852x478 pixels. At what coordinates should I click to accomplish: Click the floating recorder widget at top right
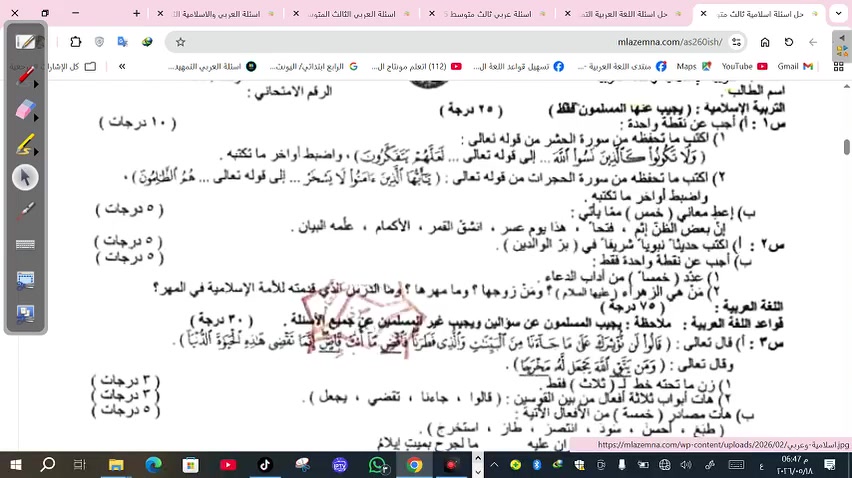(x=842, y=46)
